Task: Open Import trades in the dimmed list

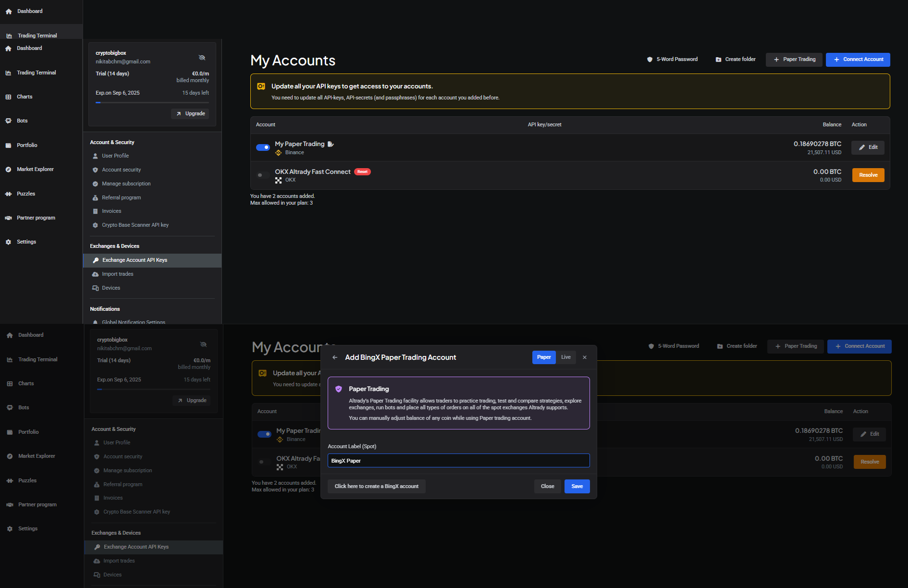Action: [114, 561]
